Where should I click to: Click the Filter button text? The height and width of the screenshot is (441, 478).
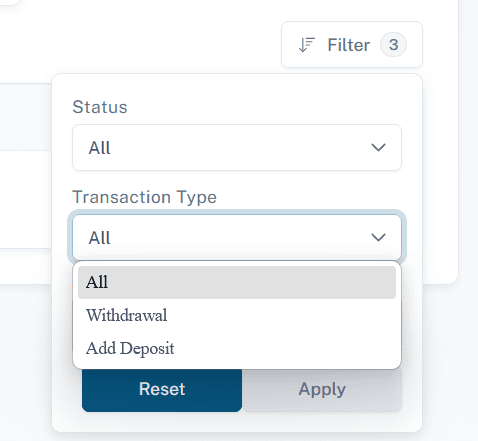[349, 45]
